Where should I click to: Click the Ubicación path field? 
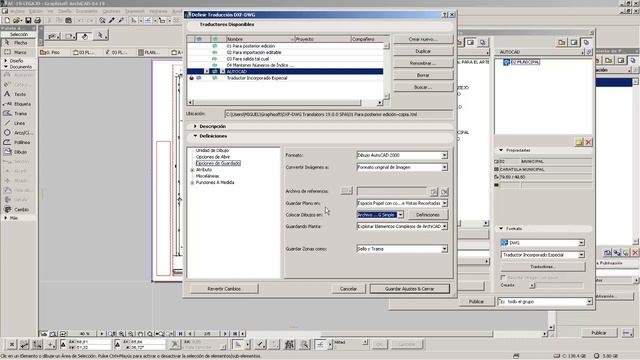coord(338,115)
